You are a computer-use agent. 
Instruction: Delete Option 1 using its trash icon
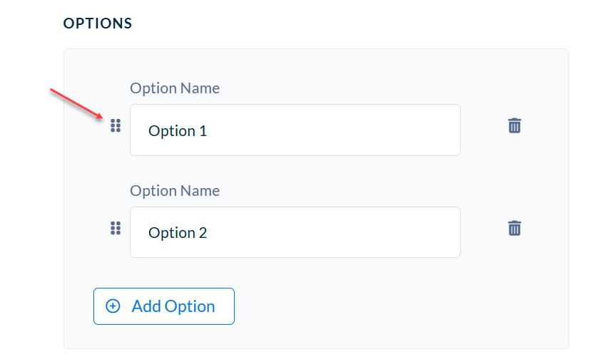coord(514,125)
